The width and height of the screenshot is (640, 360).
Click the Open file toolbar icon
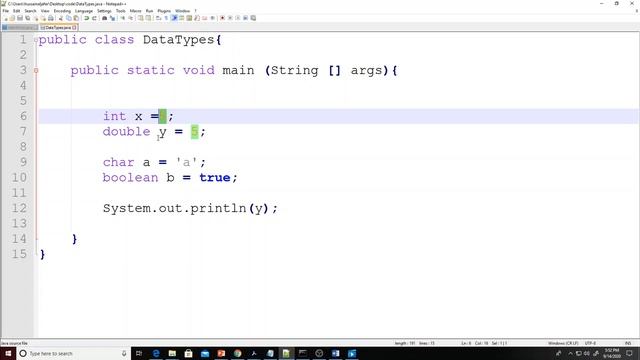tap(12, 18)
